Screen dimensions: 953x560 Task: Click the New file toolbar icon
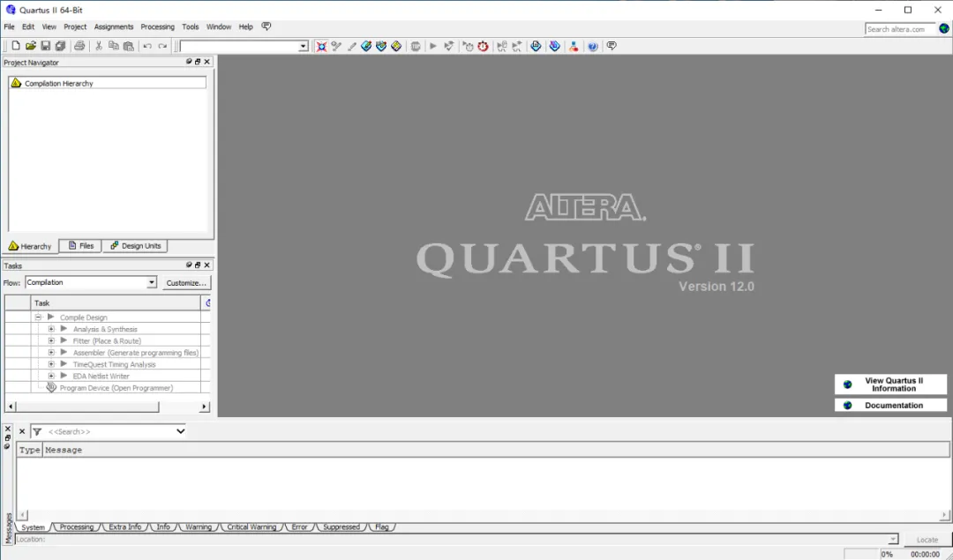click(x=16, y=46)
